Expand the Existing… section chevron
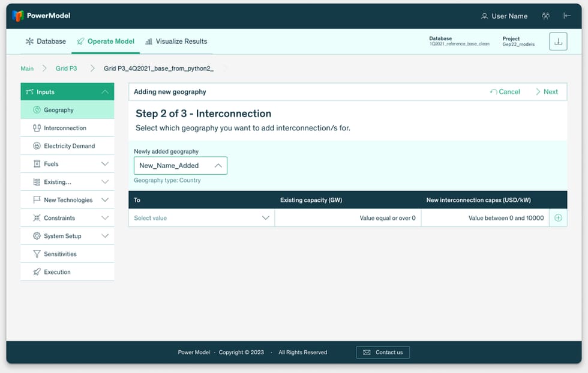The width and height of the screenshot is (588, 373). click(x=105, y=182)
